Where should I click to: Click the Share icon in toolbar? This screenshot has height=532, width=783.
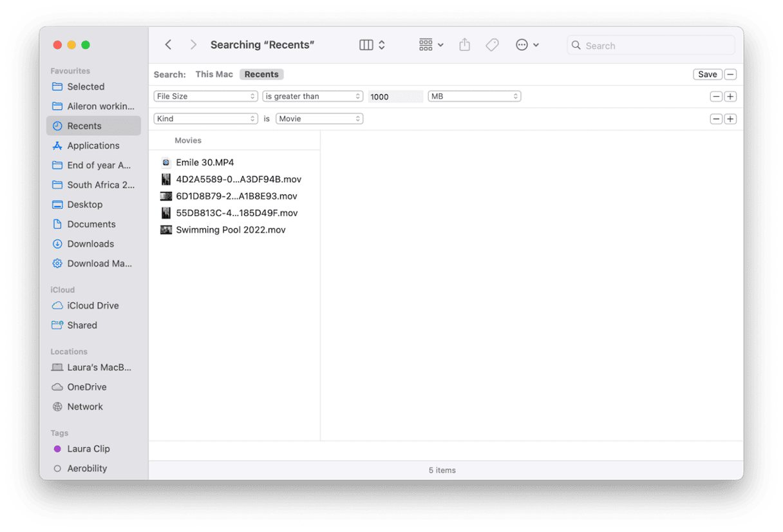point(464,45)
